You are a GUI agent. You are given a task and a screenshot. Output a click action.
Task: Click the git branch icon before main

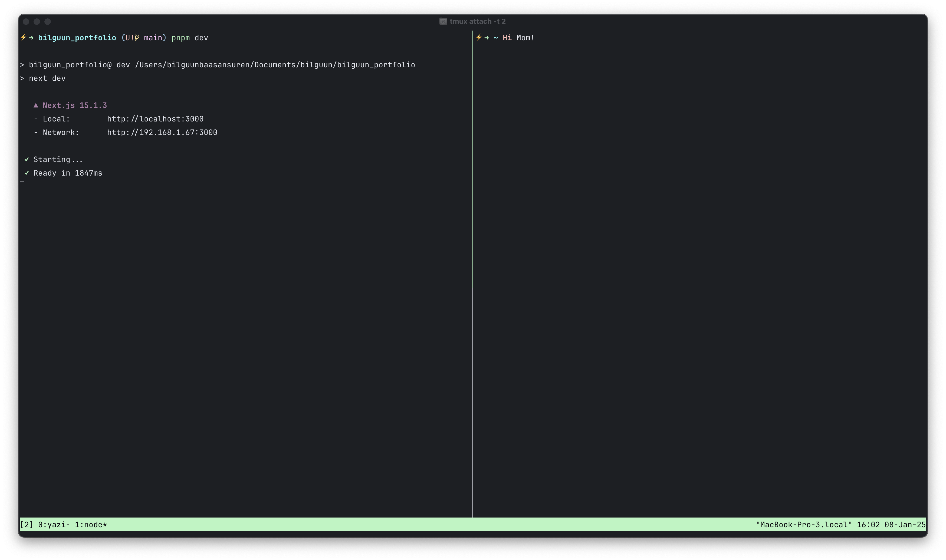pyautogui.click(x=137, y=37)
